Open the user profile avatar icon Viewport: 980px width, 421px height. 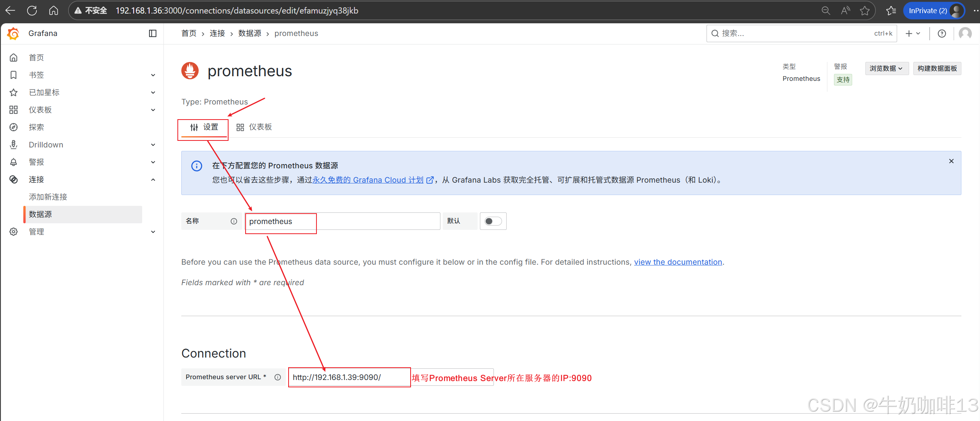pos(965,34)
